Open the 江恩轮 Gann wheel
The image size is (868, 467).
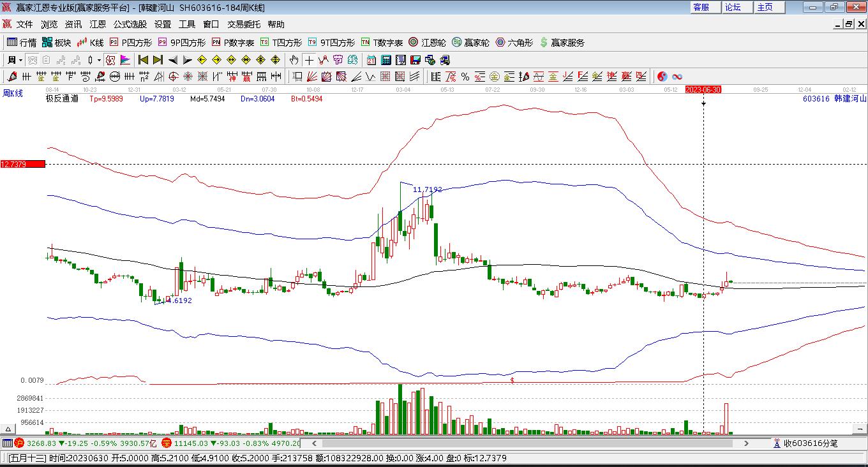(x=428, y=43)
